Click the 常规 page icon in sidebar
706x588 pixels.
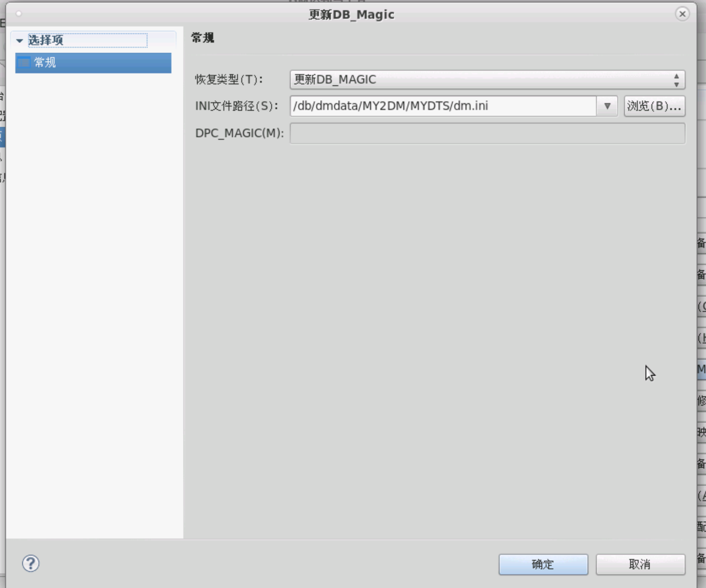point(24,63)
